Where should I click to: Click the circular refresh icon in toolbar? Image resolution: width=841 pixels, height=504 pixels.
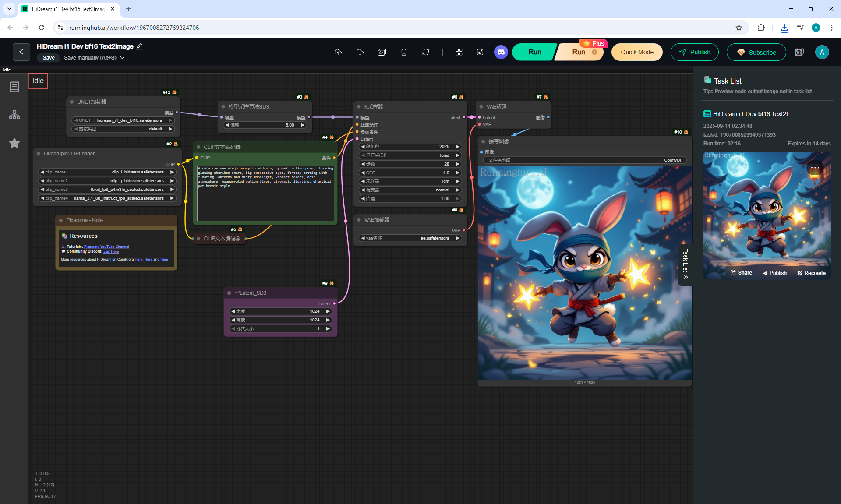(x=425, y=52)
